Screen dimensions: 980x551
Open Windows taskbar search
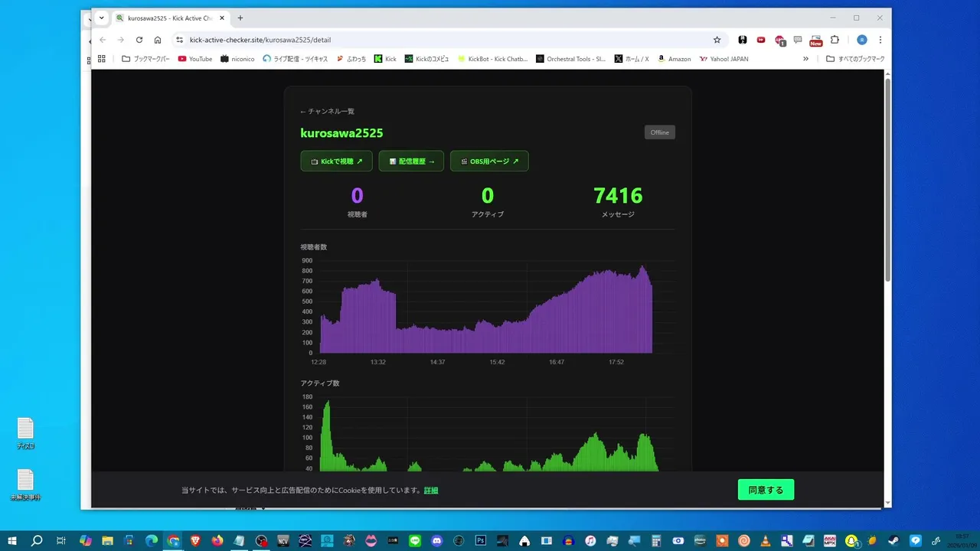point(37,540)
